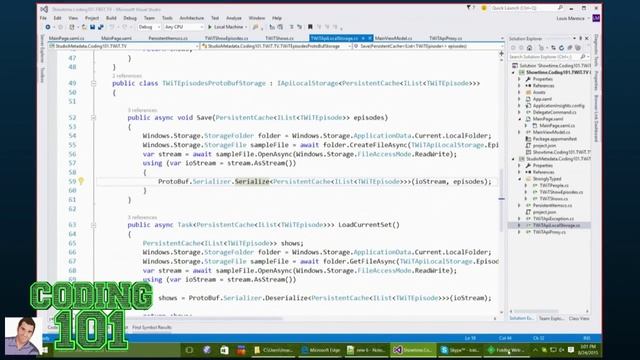The width and height of the screenshot is (640, 360).
Task: Expand the Assets folder in Solution Explorer
Action: pos(519,92)
